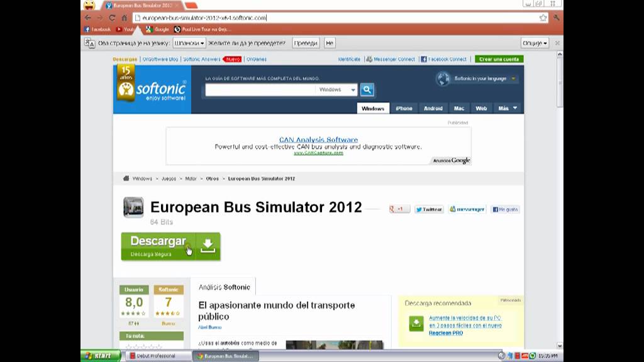Expand the Más tab dropdown
644x362 pixels.
coord(508,108)
